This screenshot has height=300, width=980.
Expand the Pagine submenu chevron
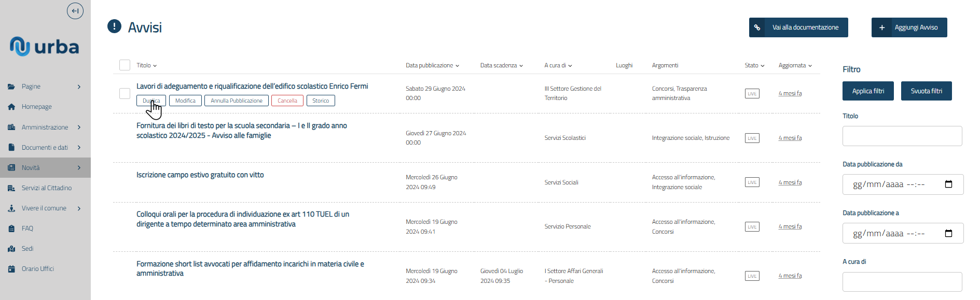(79, 87)
